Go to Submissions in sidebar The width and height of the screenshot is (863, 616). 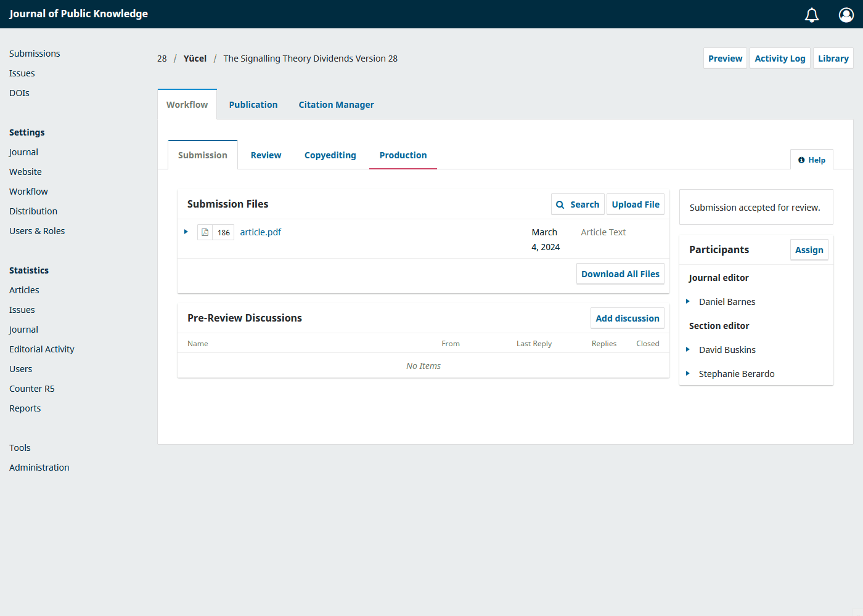click(35, 54)
